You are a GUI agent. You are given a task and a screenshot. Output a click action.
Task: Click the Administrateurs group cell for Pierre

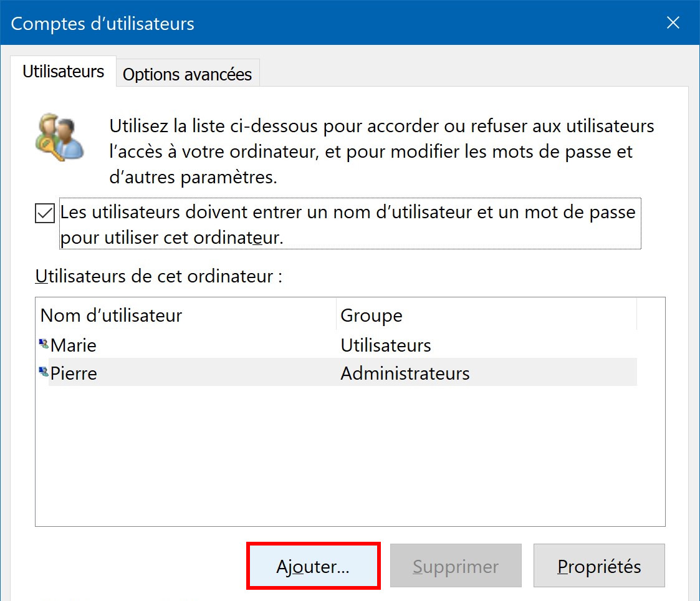point(405,373)
